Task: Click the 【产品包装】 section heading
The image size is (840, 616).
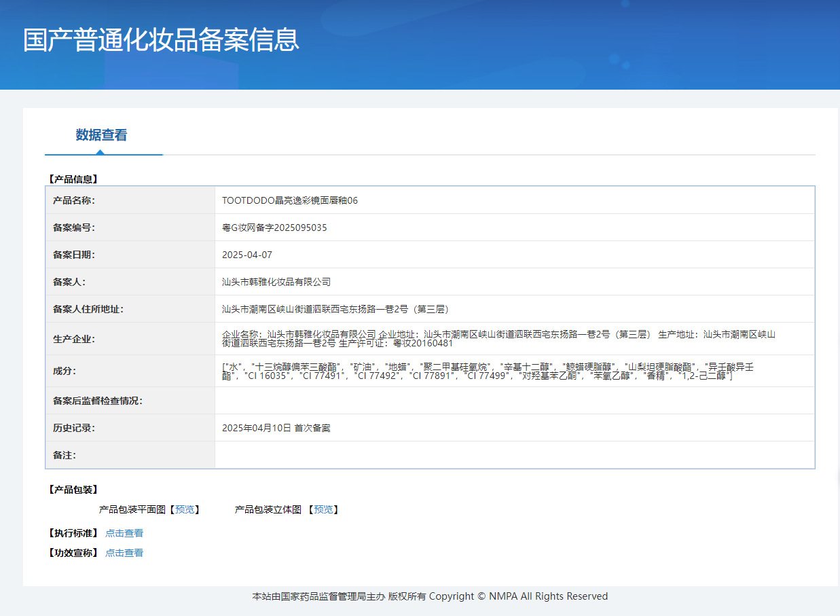Action: (73, 490)
